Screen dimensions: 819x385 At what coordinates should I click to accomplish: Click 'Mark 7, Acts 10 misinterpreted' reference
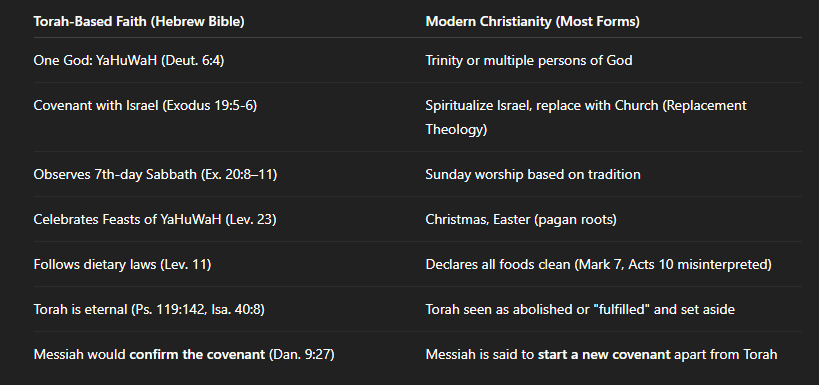point(673,264)
